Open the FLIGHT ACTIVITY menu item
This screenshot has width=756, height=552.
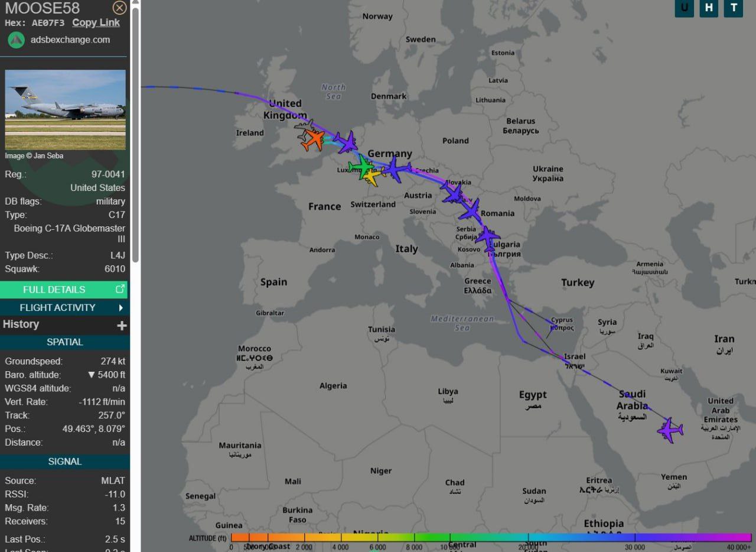pos(57,307)
